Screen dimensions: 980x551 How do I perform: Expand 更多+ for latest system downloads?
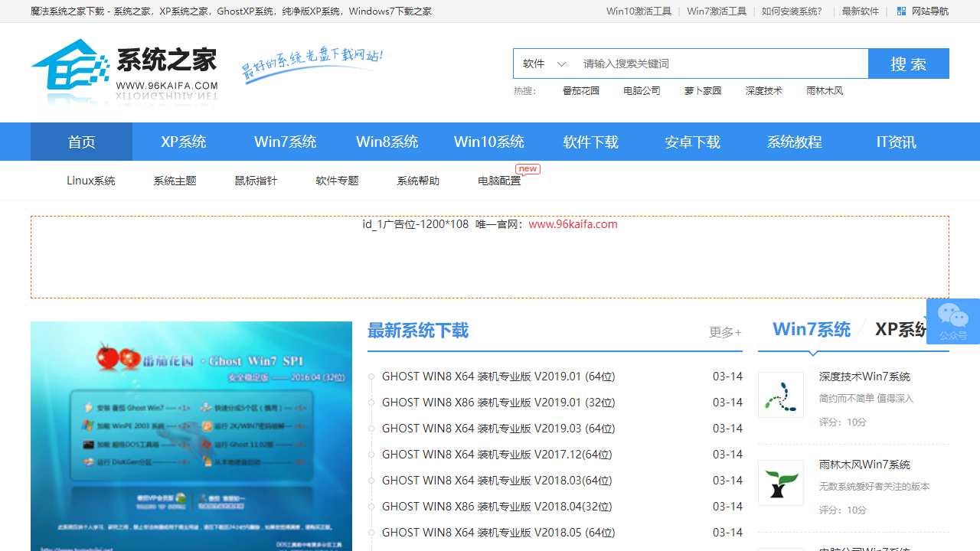coord(724,332)
